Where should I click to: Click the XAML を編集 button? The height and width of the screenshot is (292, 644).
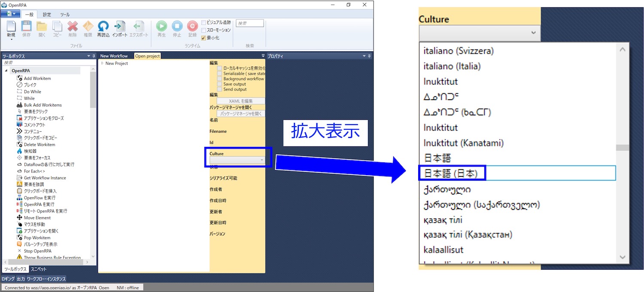point(241,101)
